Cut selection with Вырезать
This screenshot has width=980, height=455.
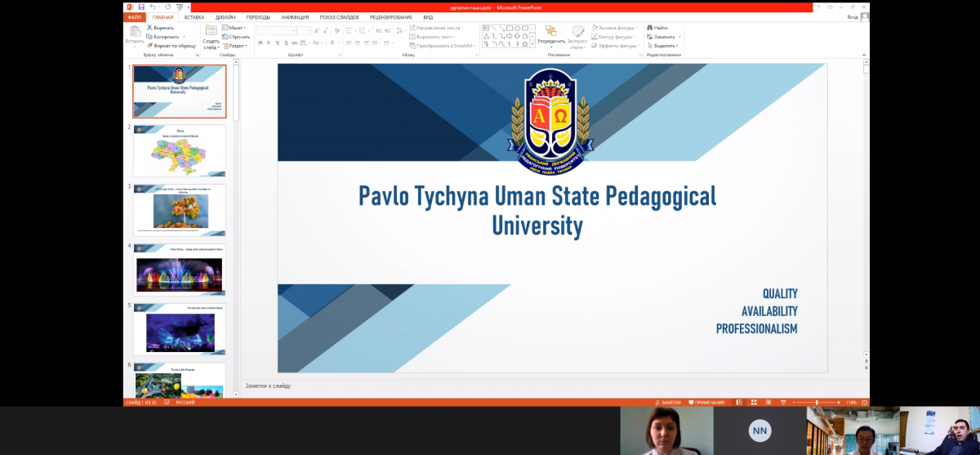click(160, 28)
